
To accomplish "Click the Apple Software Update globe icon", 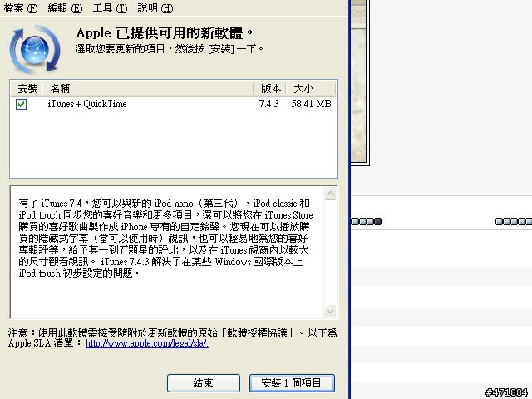I will [35, 50].
